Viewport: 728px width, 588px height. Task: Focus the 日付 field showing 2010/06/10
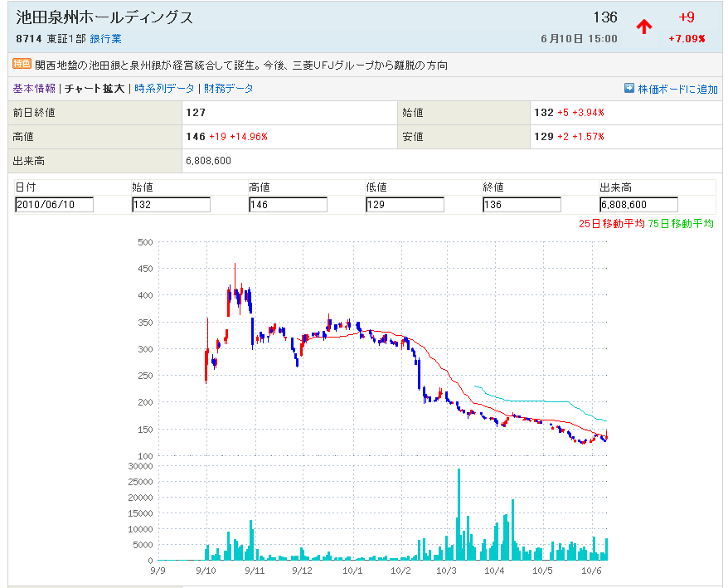point(54,205)
